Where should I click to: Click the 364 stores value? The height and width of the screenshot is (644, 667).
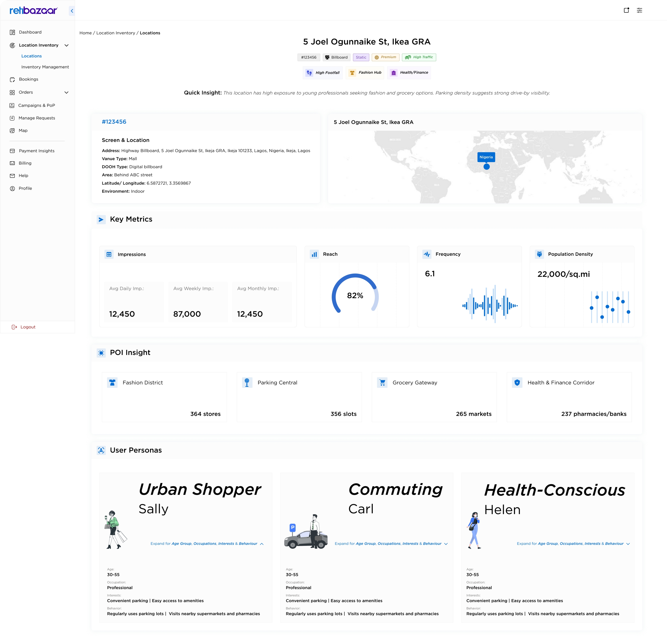[x=206, y=414]
